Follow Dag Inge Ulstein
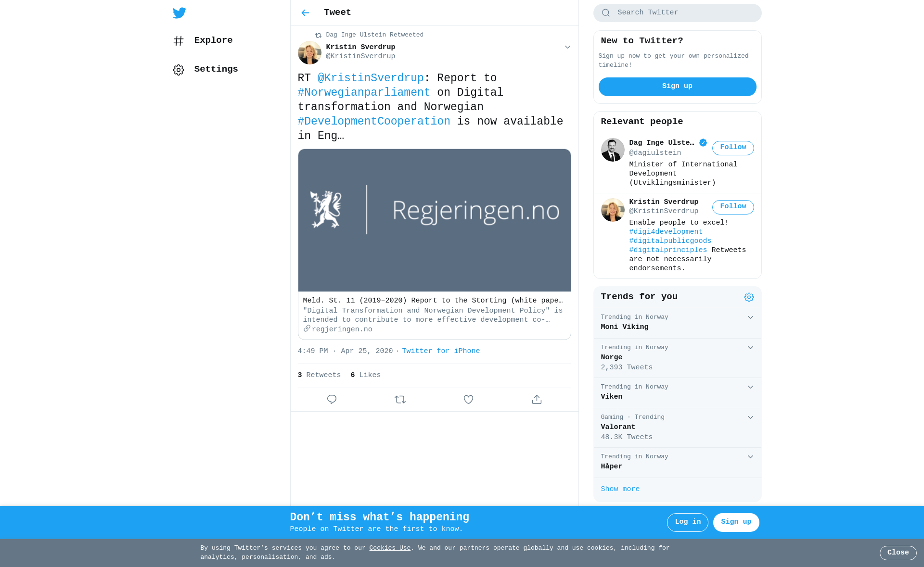924x567 pixels. pos(733,148)
